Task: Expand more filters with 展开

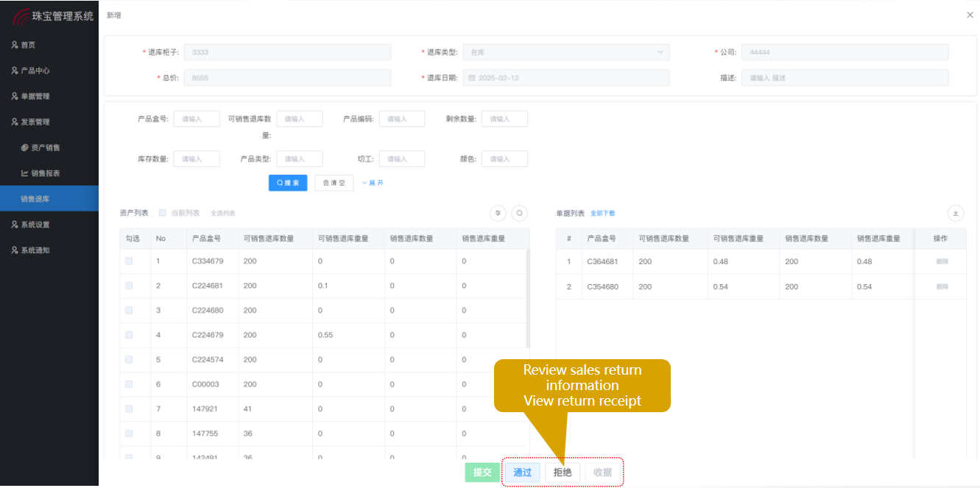Action: click(373, 183)
